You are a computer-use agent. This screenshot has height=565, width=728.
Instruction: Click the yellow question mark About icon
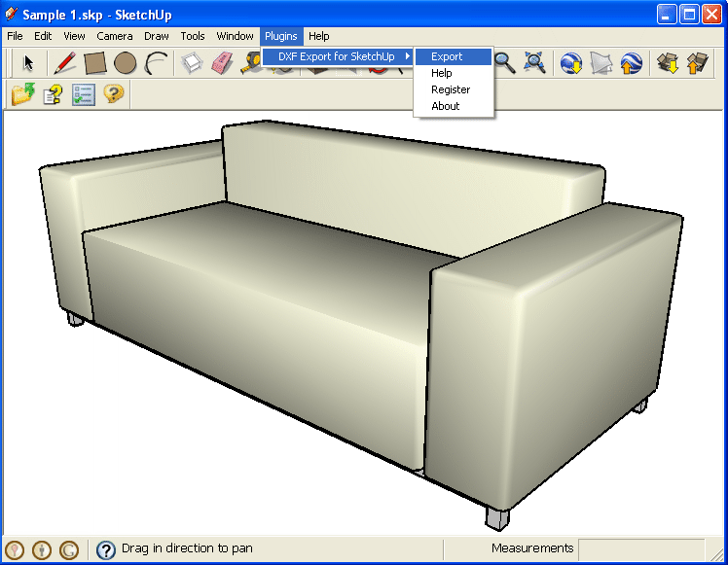click(x=114, y=94)
